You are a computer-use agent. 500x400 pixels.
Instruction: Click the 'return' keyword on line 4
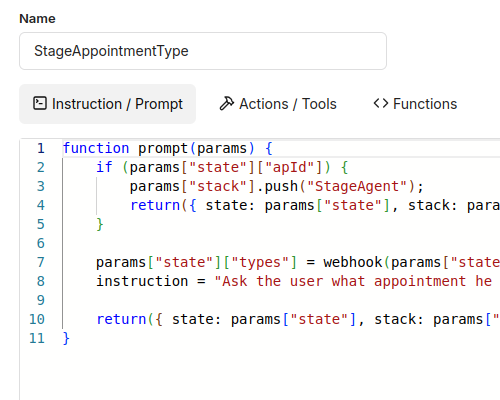pyautogui.click(x=155, y=205)
